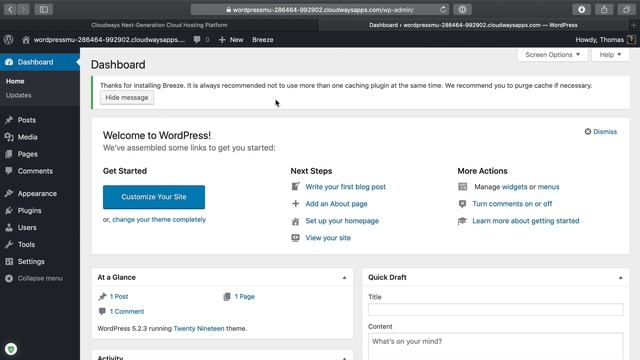Click the View your site link
This screenshot has height=360, width=640.
pos(328,238)
